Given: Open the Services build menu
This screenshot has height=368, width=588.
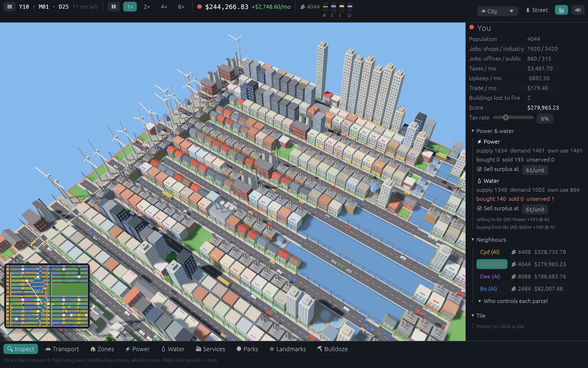Looking at the screenshot, I should (211, 349).
